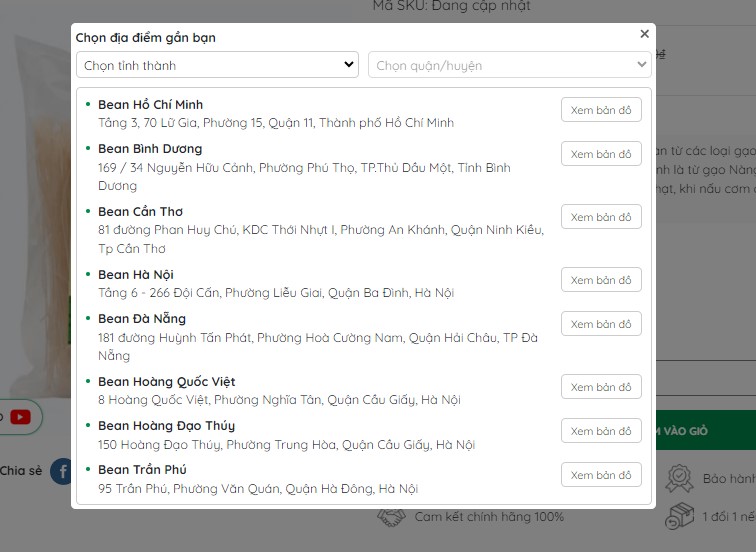This screenshot has height=552, width=756.
Task: Select the Bean Hoàng Đạo Thúy store name
Action: [166, 426]
